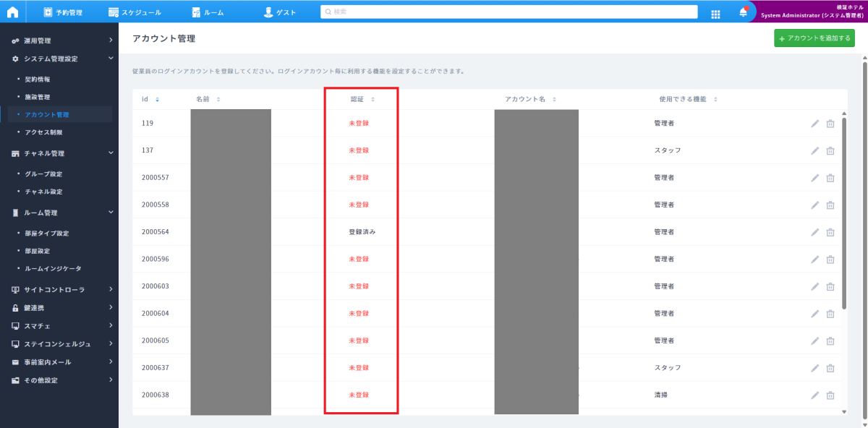
Task: Sort table by id column
Action: coord(150,99)
